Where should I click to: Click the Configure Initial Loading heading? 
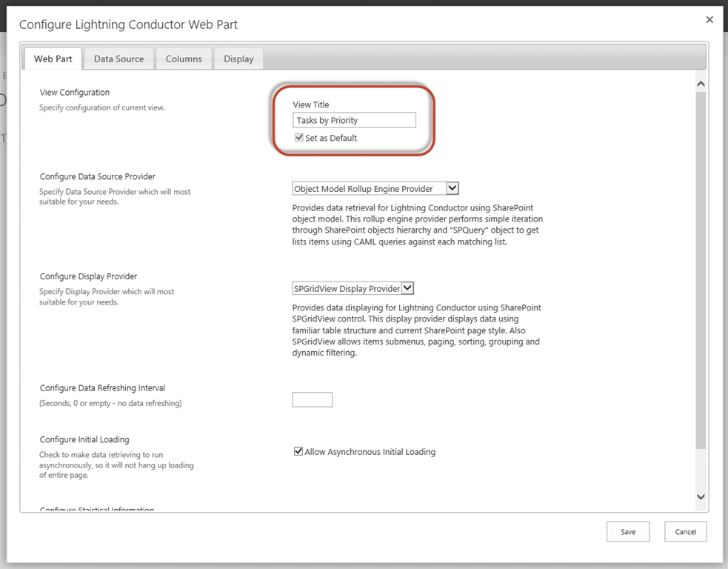[84, 439]
